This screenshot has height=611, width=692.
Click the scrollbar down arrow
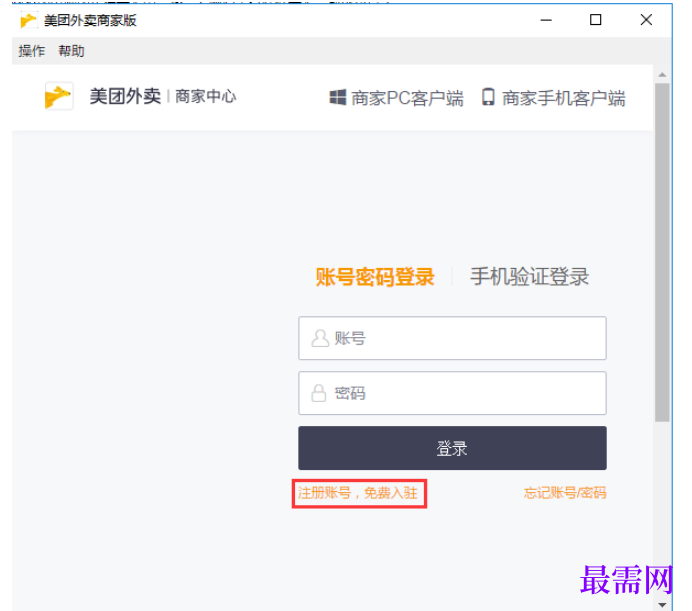[x=662, y=604]
